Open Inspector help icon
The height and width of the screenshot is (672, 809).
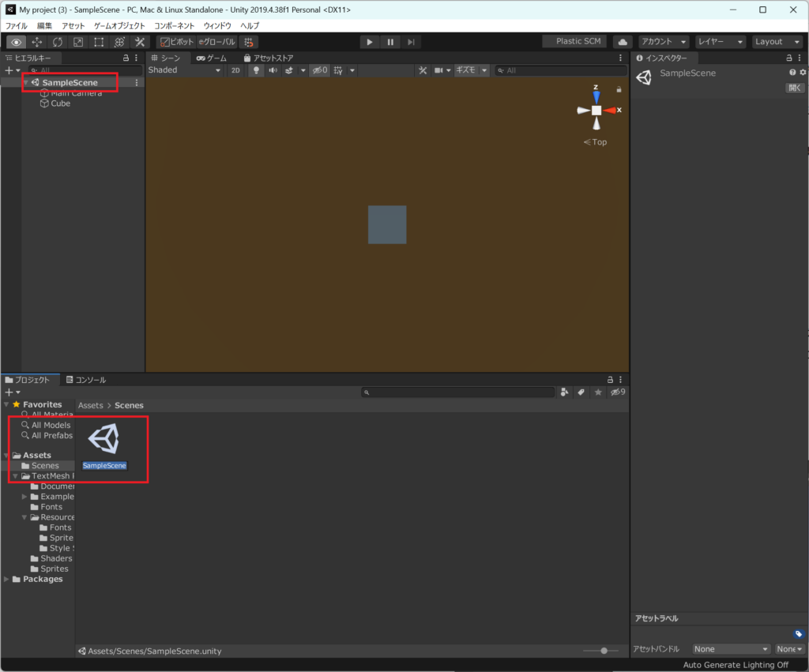(792, 73)
